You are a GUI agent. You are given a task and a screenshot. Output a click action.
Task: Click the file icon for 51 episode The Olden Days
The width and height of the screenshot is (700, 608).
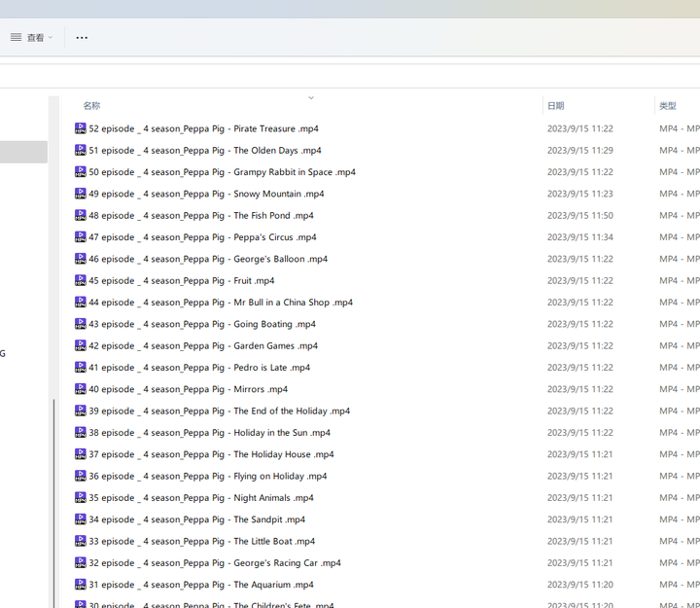click(81, 150)
